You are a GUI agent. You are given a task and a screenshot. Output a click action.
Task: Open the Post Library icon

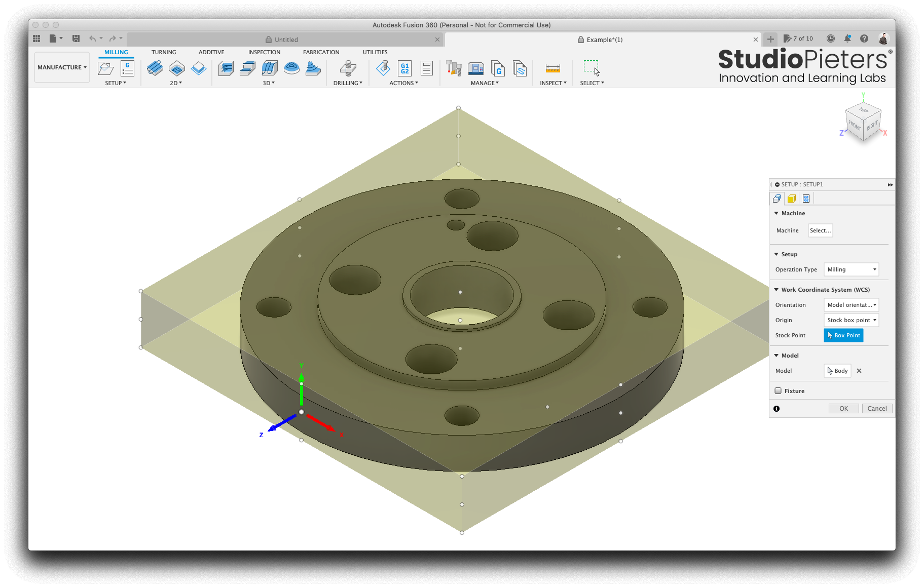click(498, 68)
